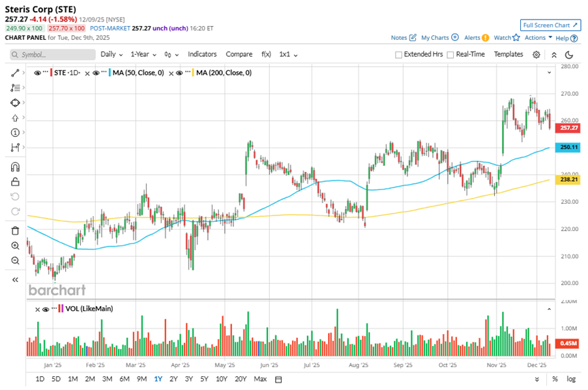Viewport: 588px width, 390px height.
Task: Hide the VOL indicator
Action: pos(46,309)
